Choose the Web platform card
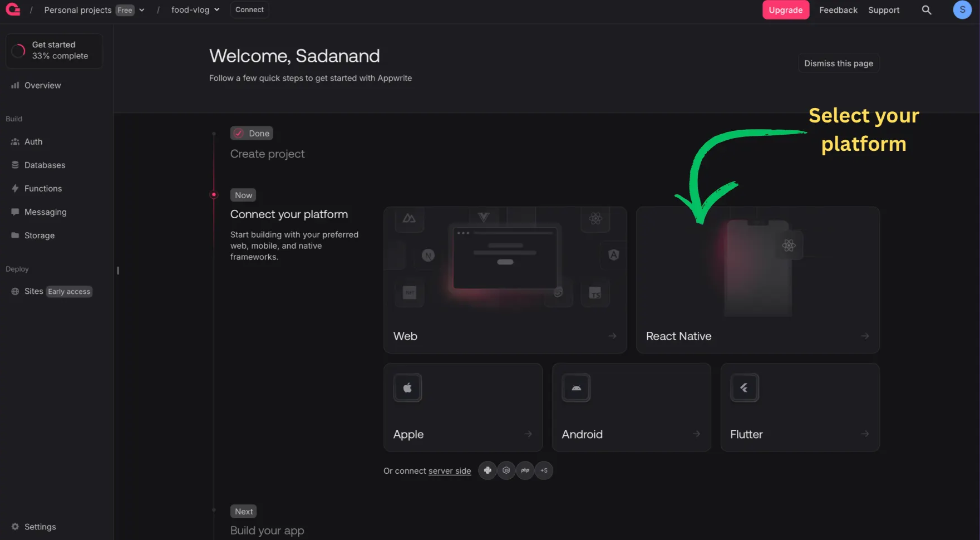 [x=505, y=280]
